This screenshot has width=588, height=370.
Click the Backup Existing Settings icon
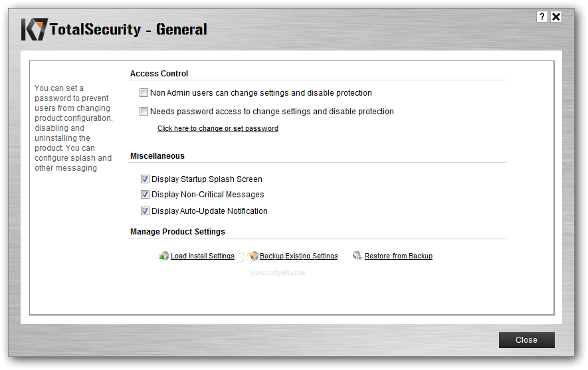point(254,256)
